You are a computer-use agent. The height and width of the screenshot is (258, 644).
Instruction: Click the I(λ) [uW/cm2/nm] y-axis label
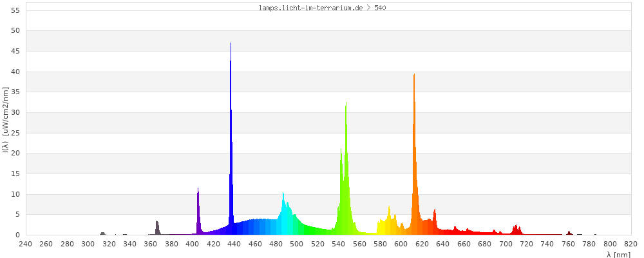click(x=6, y=123)
